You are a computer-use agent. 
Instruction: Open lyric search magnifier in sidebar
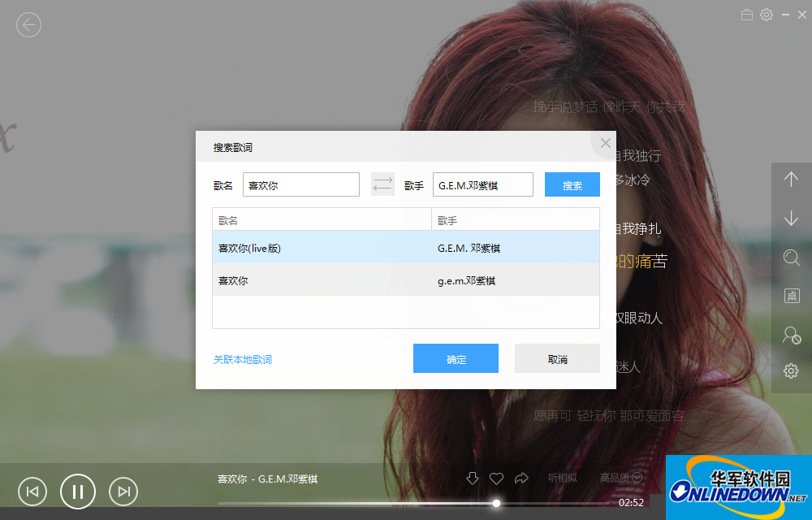[x=791, y=258]
